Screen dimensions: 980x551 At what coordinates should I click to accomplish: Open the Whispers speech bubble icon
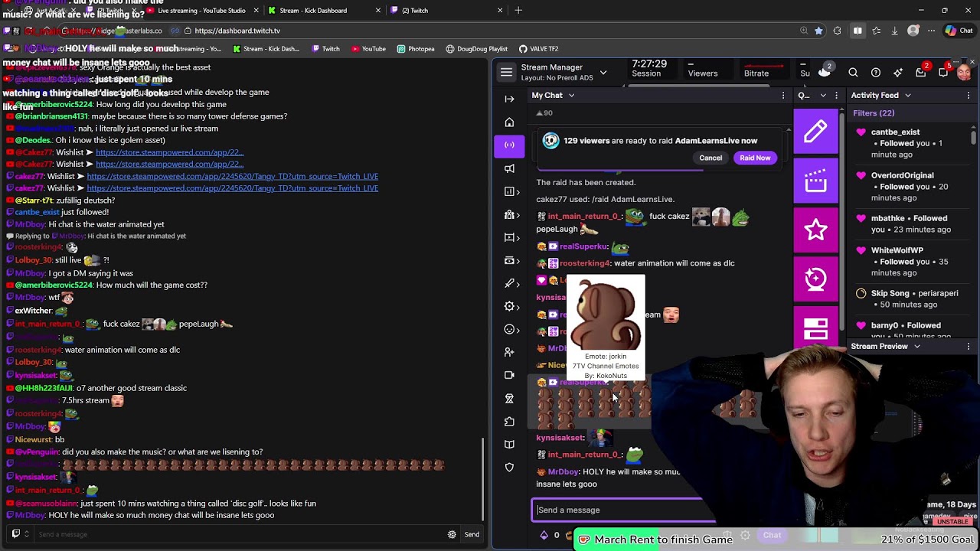click(943, 73)
